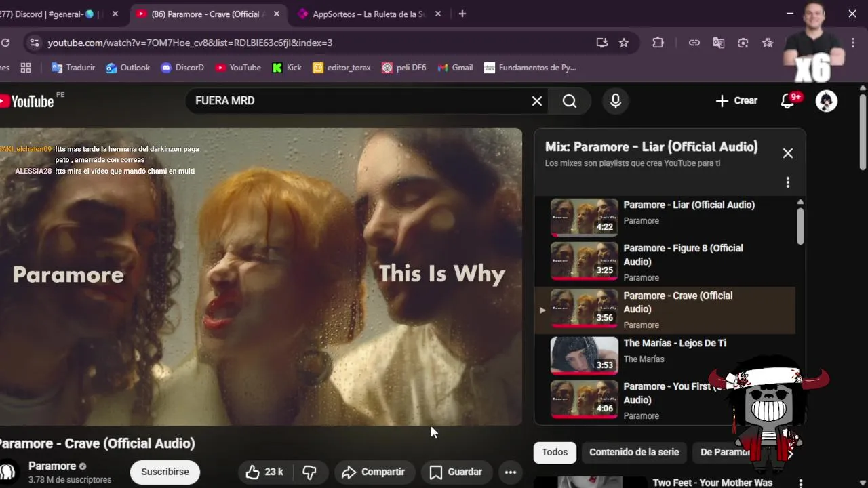Open the editor_torax bookmark
Image resolution: width=868 pixels, height=488 pixels.
[342, 68]
